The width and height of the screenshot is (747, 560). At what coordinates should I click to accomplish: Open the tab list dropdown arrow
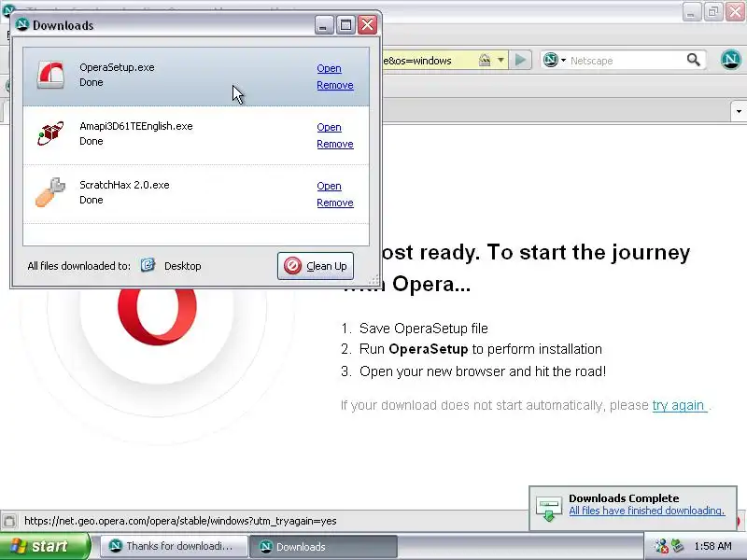click(739, 111)
